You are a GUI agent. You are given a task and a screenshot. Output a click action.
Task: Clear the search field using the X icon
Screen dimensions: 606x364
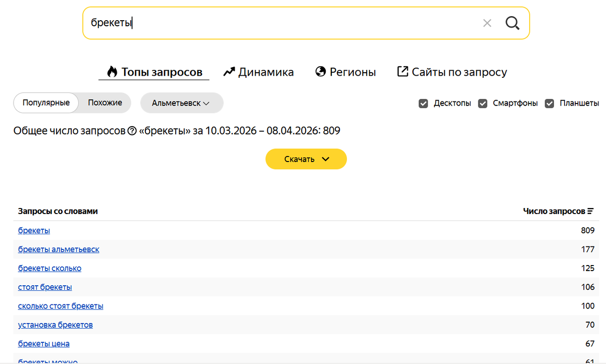(x=487, y=23)
